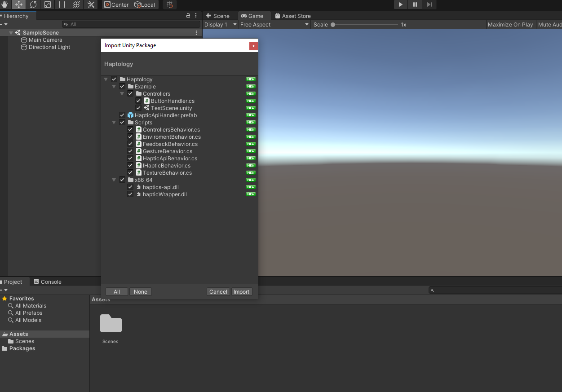The height and width of the screenshot is (392, 562).
Task: Lock the Hierarchy panel
Action: [x=188, y=16]
